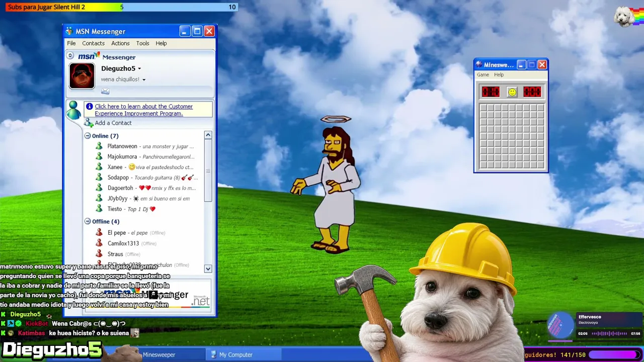This screenshot has width=644, height=362.
Task: Click the red offline icon beside Camilox1313
Action: (99, 243)
